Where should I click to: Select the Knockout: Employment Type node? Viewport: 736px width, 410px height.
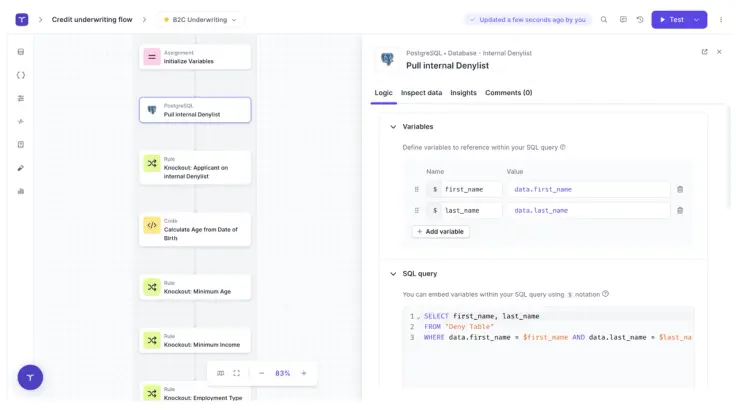(195, 393)
